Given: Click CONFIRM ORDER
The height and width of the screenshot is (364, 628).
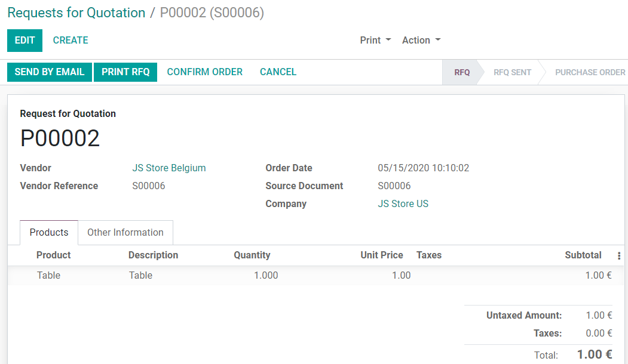Looking at the screenshot, I should (x=204, y=72).
